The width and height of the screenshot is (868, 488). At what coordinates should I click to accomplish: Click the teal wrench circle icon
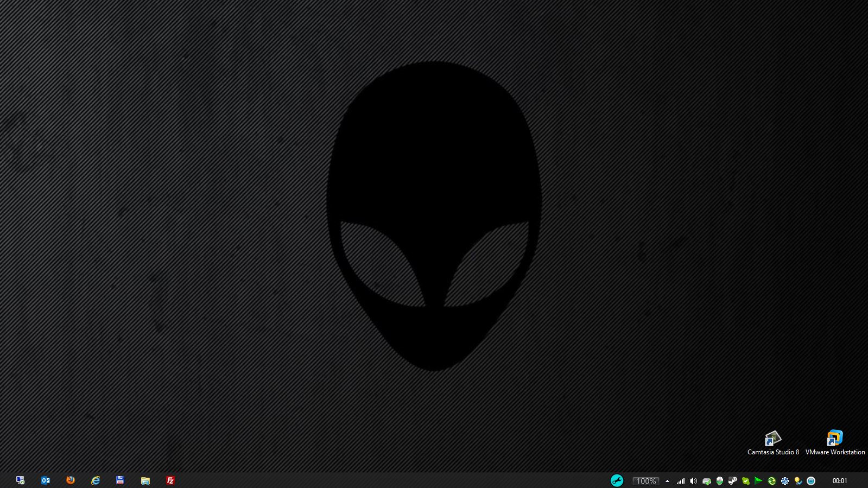pos(617,480)
